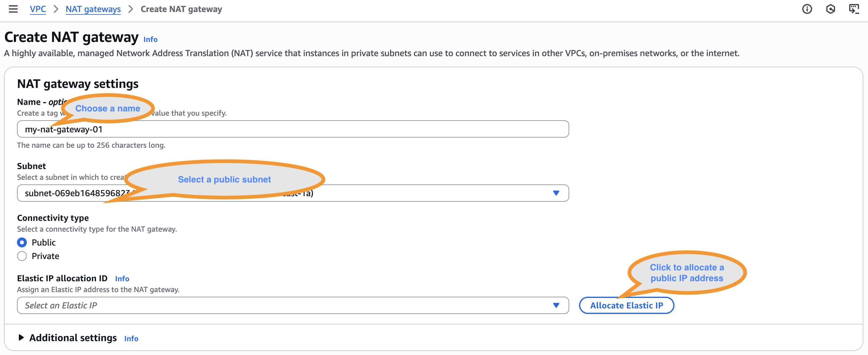
Task: Open the CloudShell screen icon in header
Action: pos(853,9)
